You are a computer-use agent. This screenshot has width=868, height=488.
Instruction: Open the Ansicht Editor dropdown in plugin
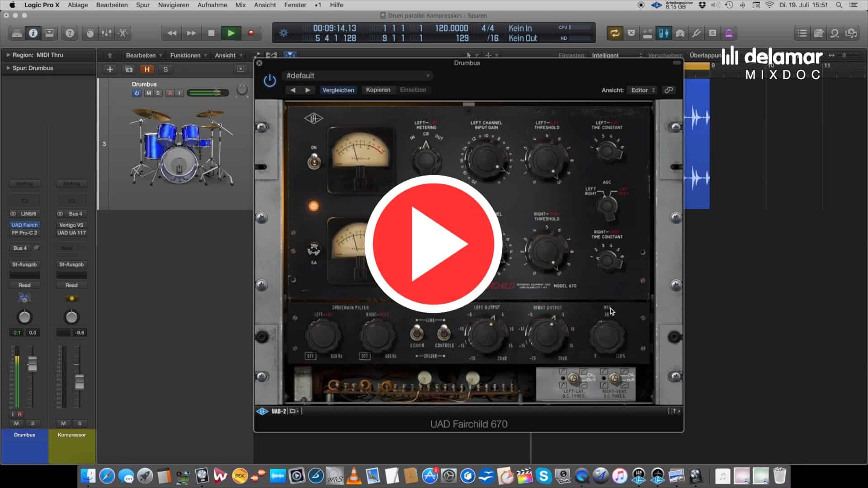[x=642, y=90]
